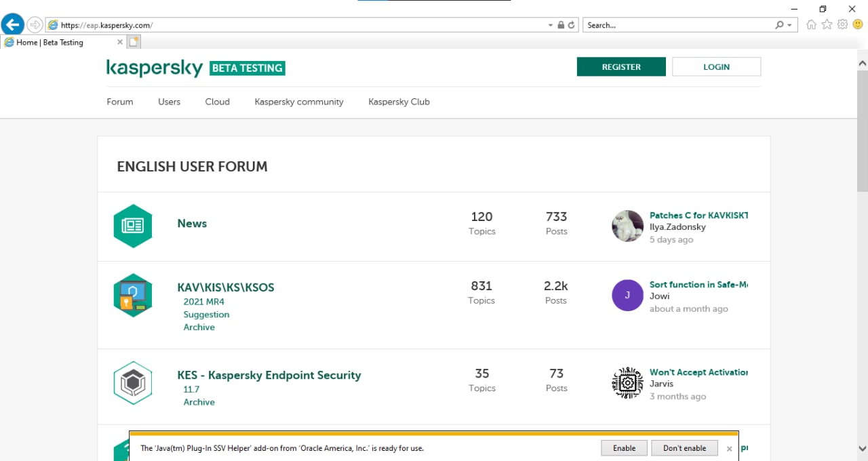Click the 5 days ago timestamp
868x461 pixels.
[x=671, y=239]
